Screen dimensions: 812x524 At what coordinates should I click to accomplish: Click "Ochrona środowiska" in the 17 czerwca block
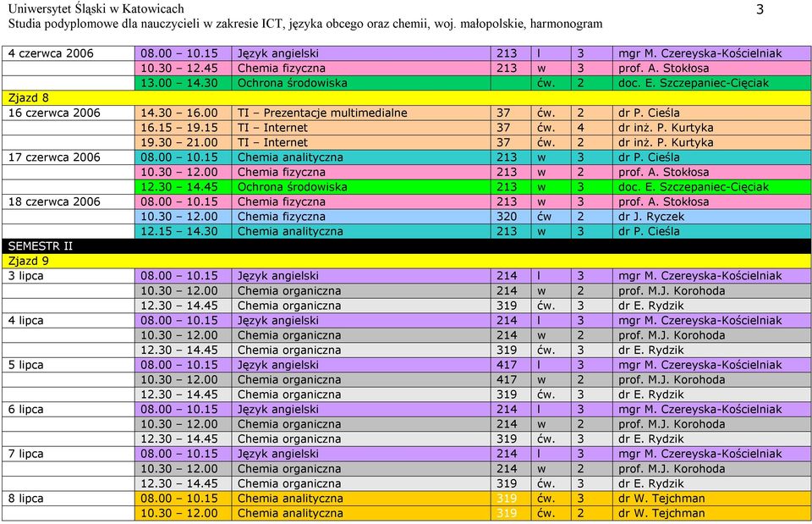tap(292, 187)
